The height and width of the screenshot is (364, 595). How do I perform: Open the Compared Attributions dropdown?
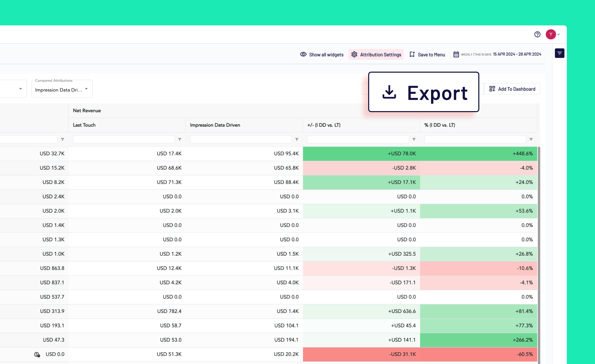tap(62, 89)
